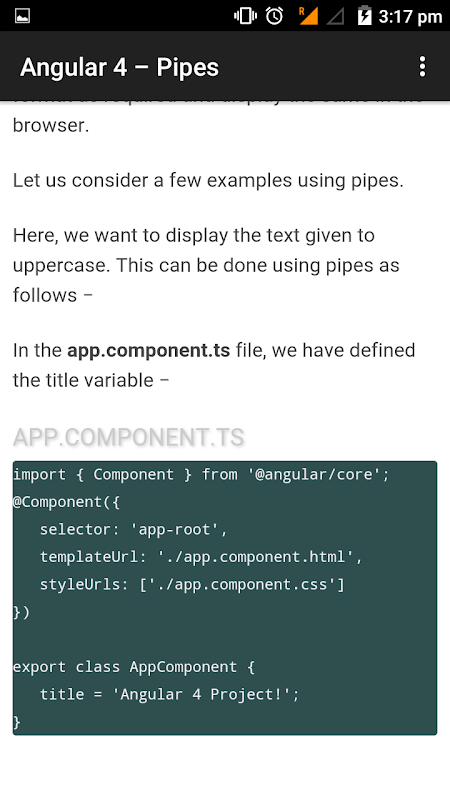
Task: Tap the paragraph about displaying text uppercase
Action: click(x=206, y=265)
